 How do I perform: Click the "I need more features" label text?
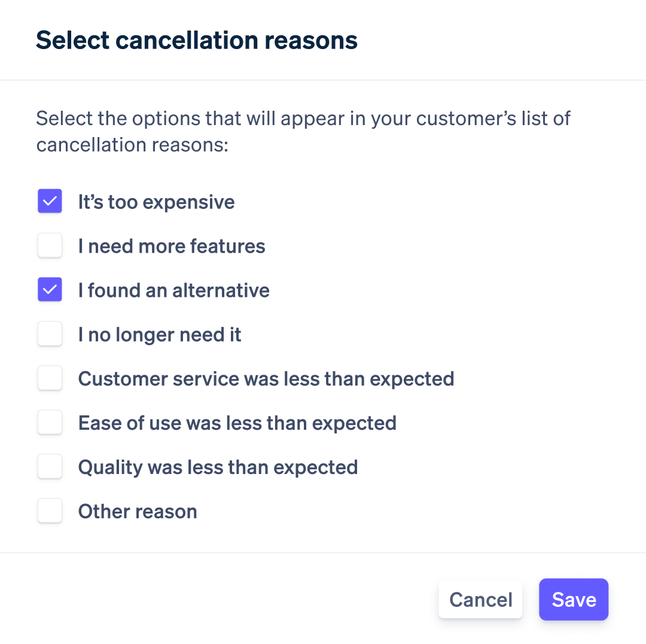click(172, 247)
